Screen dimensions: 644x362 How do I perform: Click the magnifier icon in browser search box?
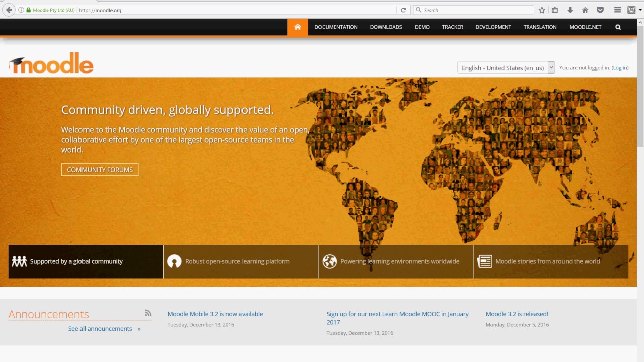pos(418,10)
